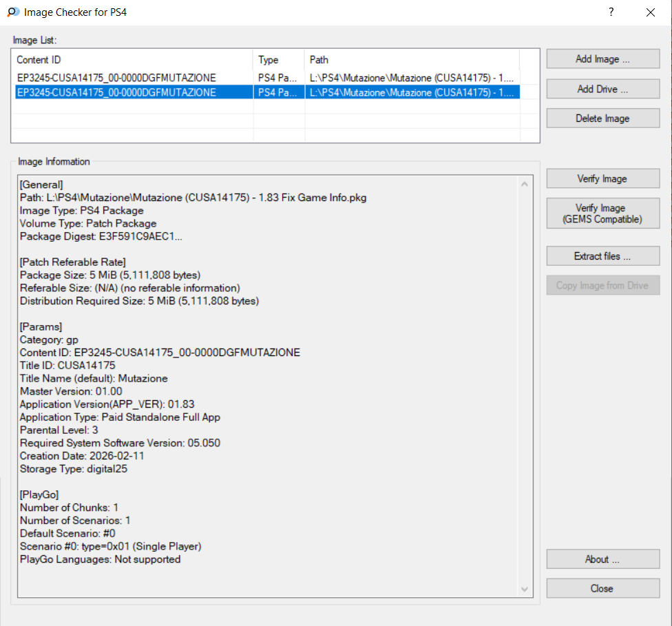Click Verify Image (GEMS Compatible) button

[x=602, y=213]
